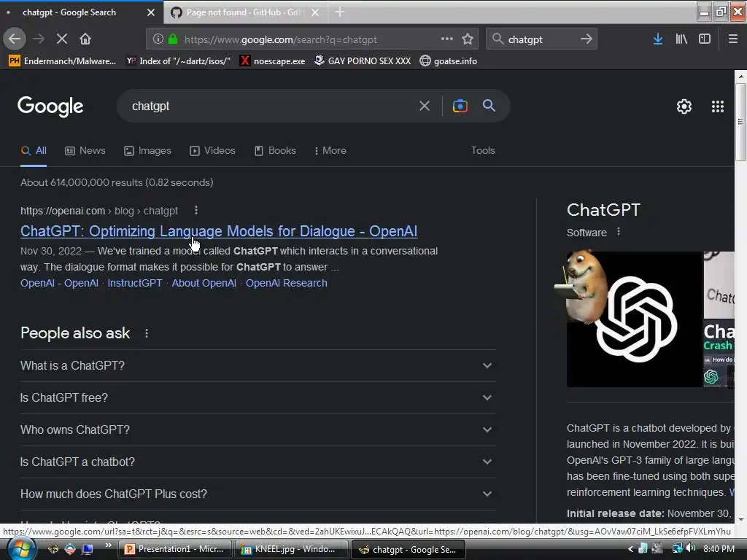Open the Library icon in toolbar

click(681, 39)
